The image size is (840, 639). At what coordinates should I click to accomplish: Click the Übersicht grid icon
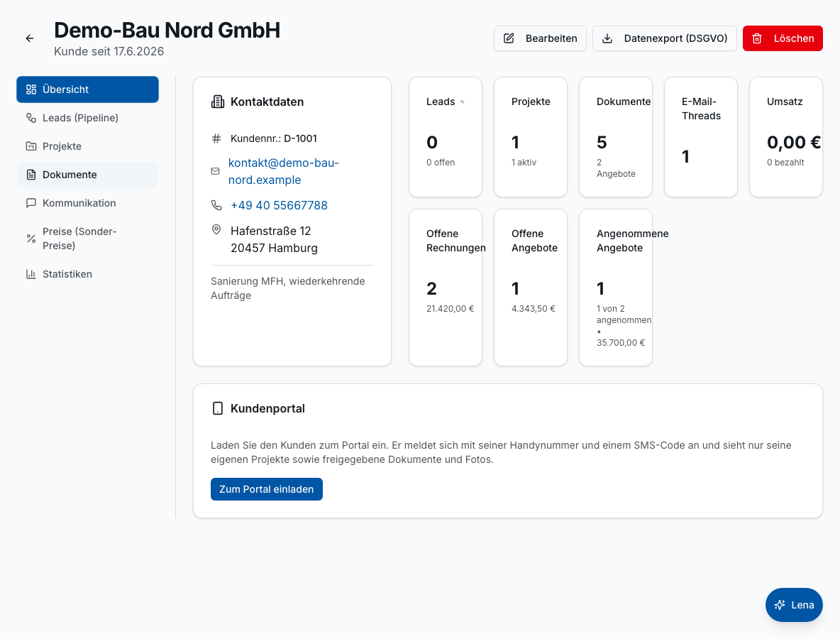31,89
